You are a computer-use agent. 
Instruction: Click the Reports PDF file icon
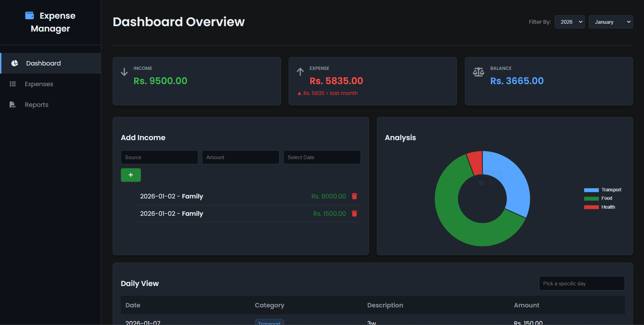tap(13, 105)
